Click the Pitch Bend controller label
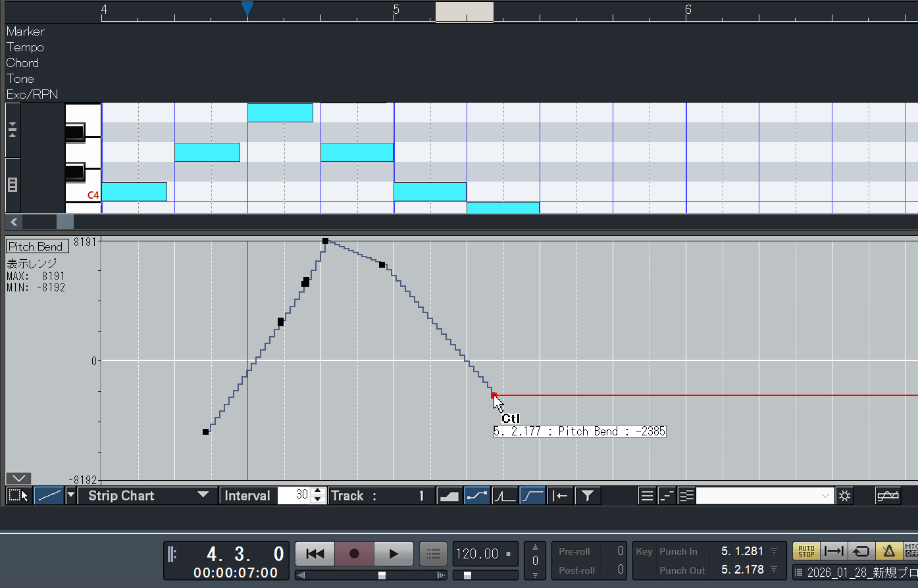This screenshot has height=588, width=918. pos(36,247)
